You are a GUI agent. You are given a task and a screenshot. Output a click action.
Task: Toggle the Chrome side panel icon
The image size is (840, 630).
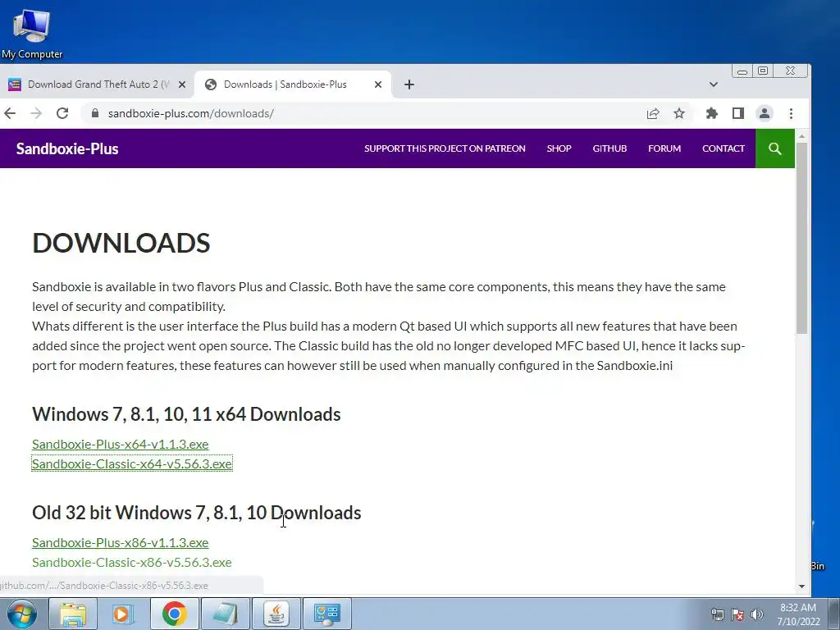pos(738,113)
